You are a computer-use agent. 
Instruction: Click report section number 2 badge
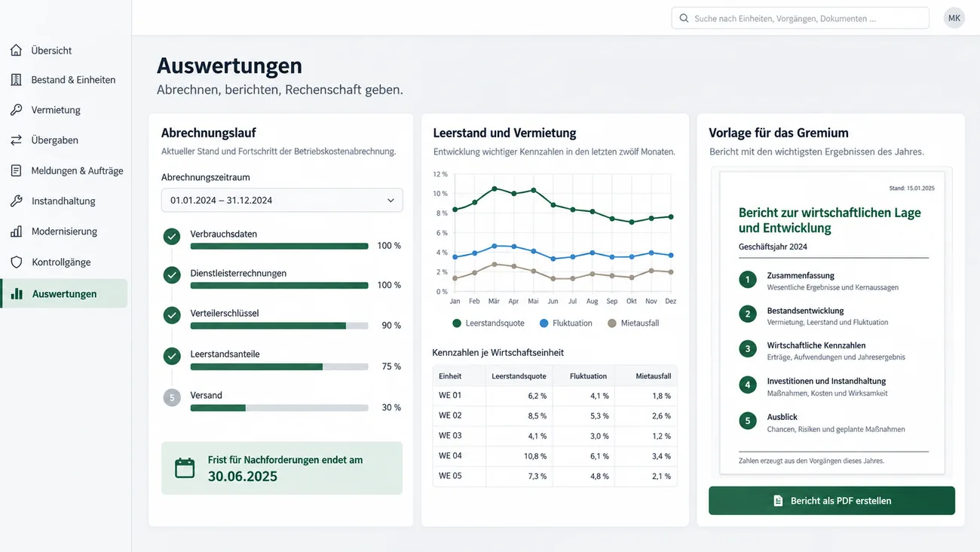coord(747,314)
